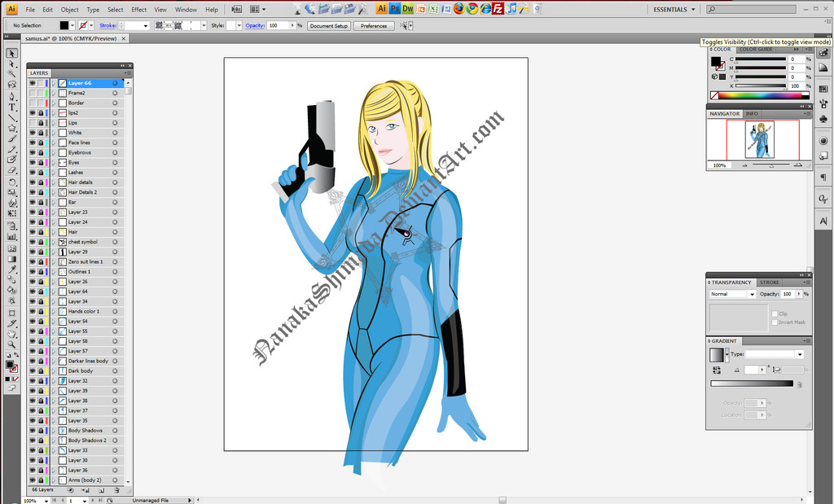Screen dimensions: 834x504
Task: Create new layer in Layers panel
Action: point(101,490)
